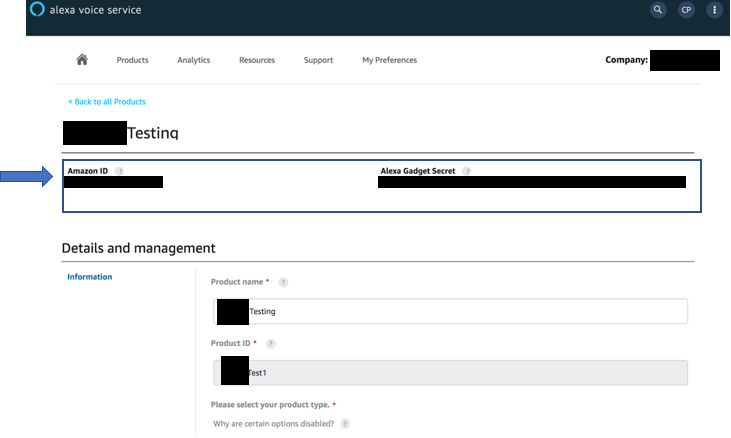
Task: Open the CP user profile avatar
Action: 686,10
